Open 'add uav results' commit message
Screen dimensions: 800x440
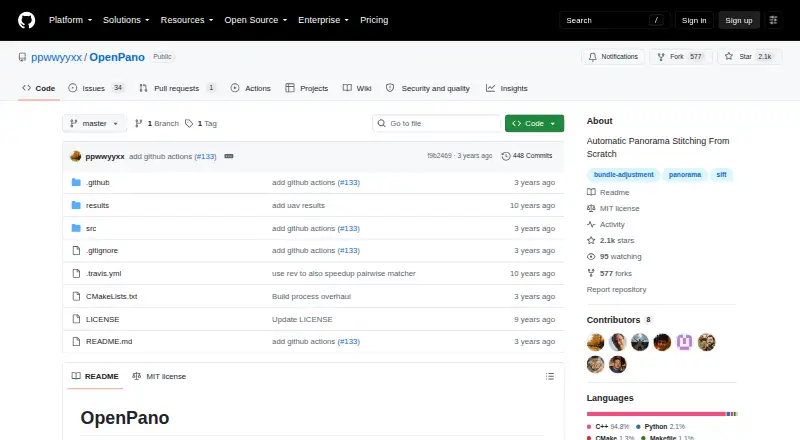click(298, 205)
